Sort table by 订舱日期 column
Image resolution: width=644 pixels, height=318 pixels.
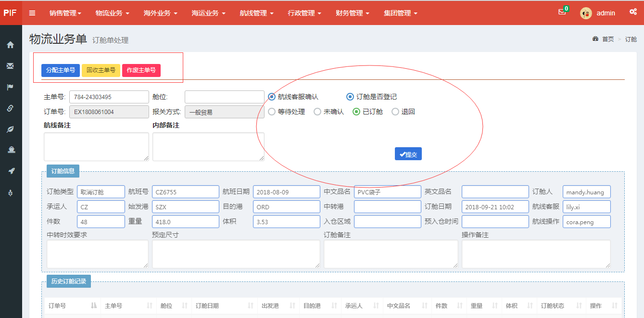224,306
